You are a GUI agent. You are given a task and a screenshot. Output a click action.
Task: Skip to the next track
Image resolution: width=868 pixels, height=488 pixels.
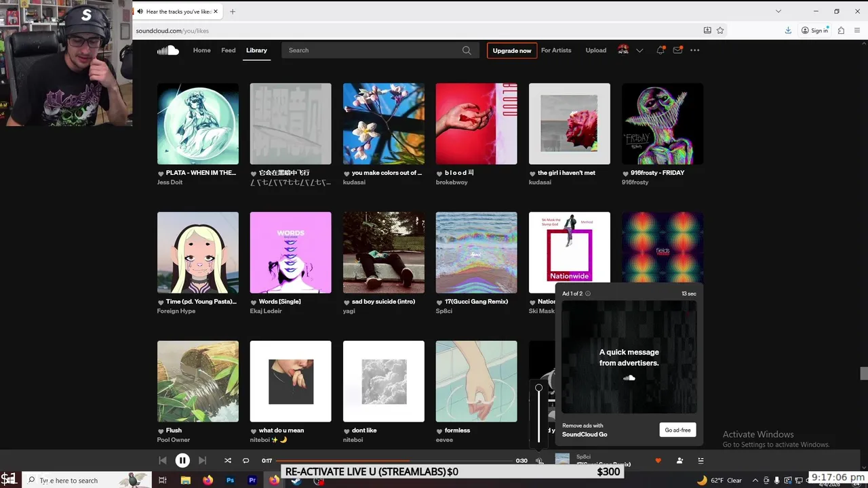[x=202, y=460]
